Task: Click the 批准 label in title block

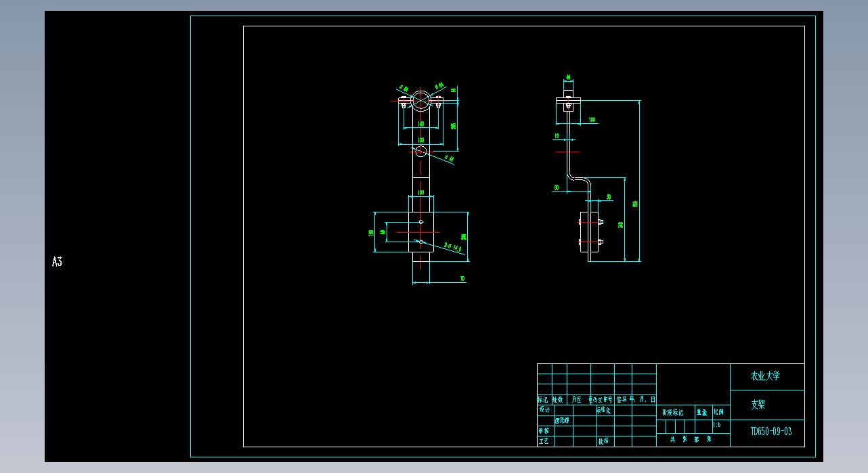Action: tap(603, 441)
